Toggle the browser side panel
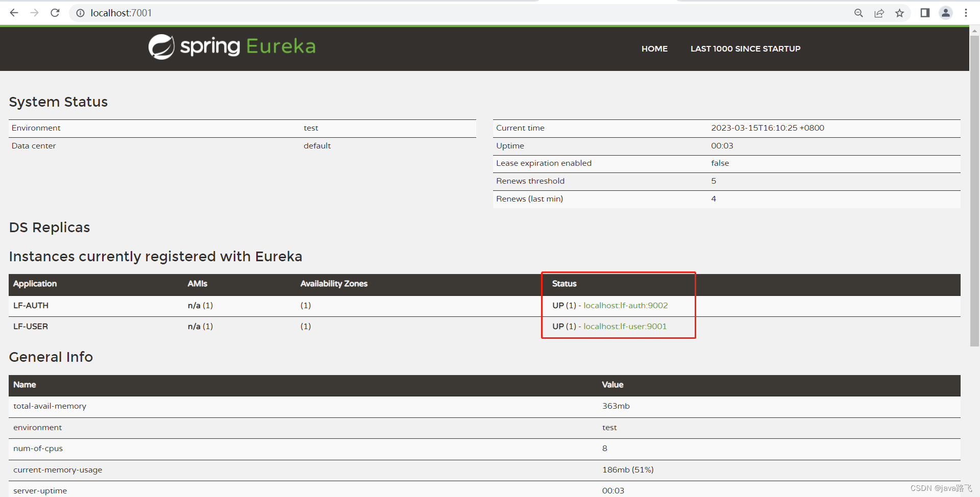Viewport: 980px width, 497px height. 925,13
